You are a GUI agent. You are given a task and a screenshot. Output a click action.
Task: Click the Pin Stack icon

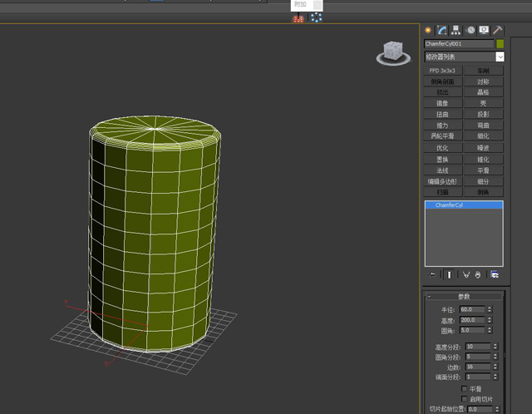[x=432, y=274]
